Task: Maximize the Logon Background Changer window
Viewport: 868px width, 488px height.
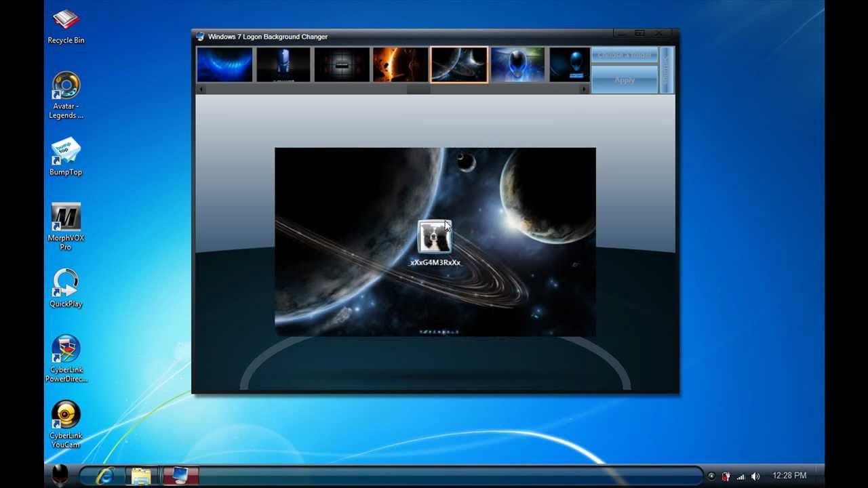Action: point(639,33)
